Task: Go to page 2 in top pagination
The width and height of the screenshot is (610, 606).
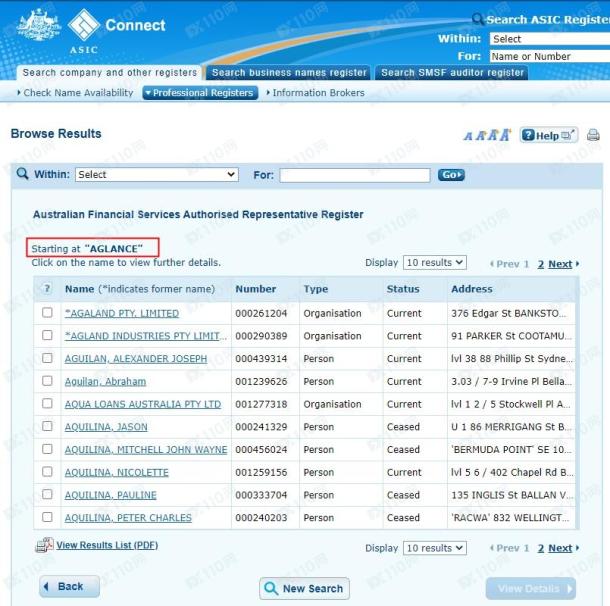Action: [x=541, y=264]
